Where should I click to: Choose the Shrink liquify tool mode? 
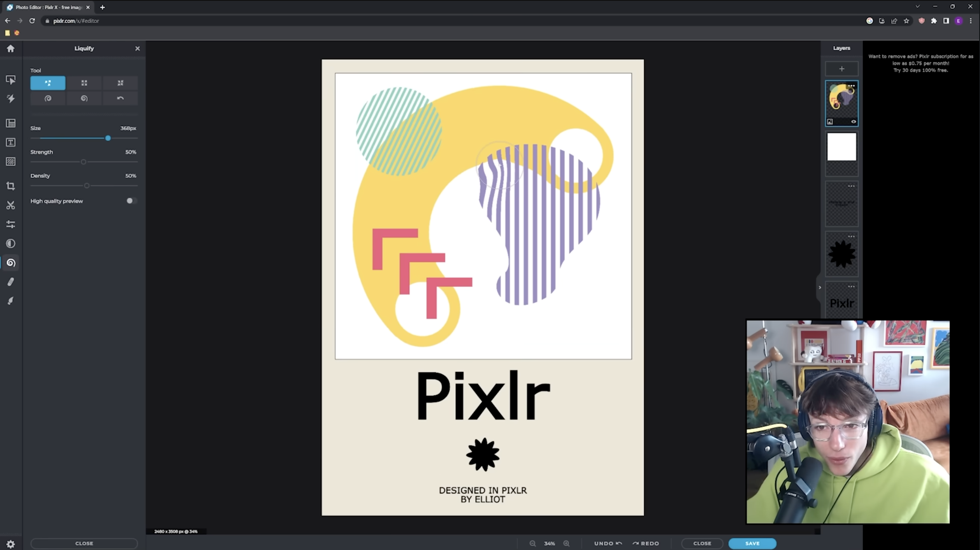point(120,83)
